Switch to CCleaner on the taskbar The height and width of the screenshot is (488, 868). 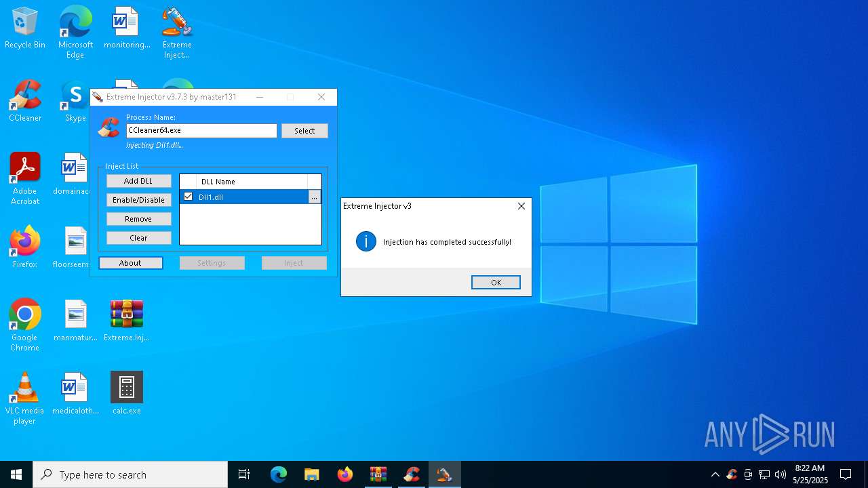click(x=412, y=474)
